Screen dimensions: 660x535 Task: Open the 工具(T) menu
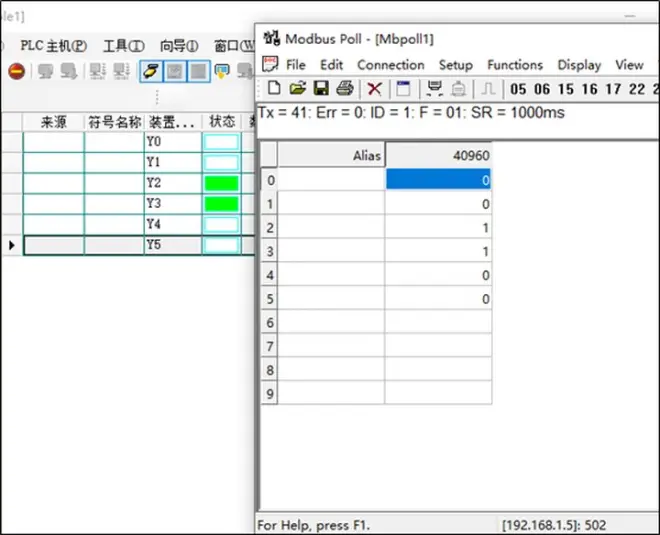click(124, 45)
